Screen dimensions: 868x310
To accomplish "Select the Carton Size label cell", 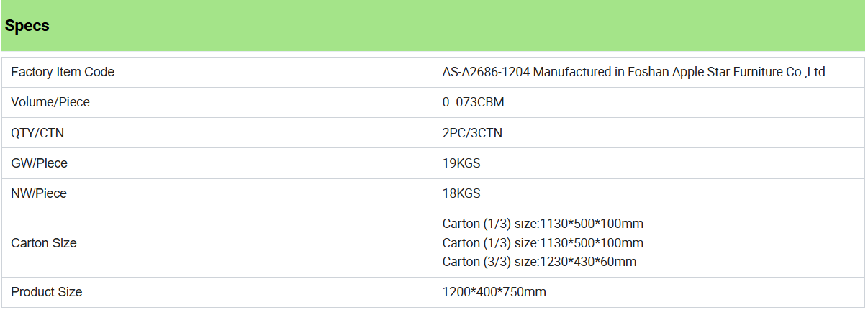I will 217,243.
